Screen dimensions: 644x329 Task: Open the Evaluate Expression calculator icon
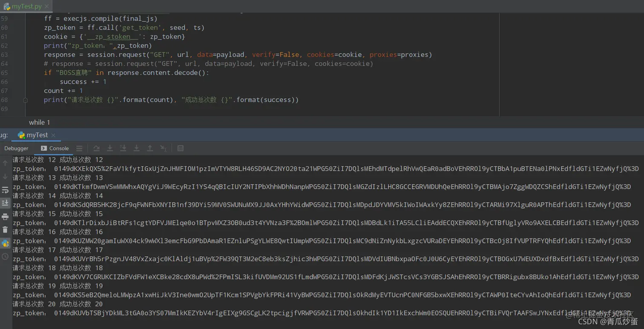(180, 148)
